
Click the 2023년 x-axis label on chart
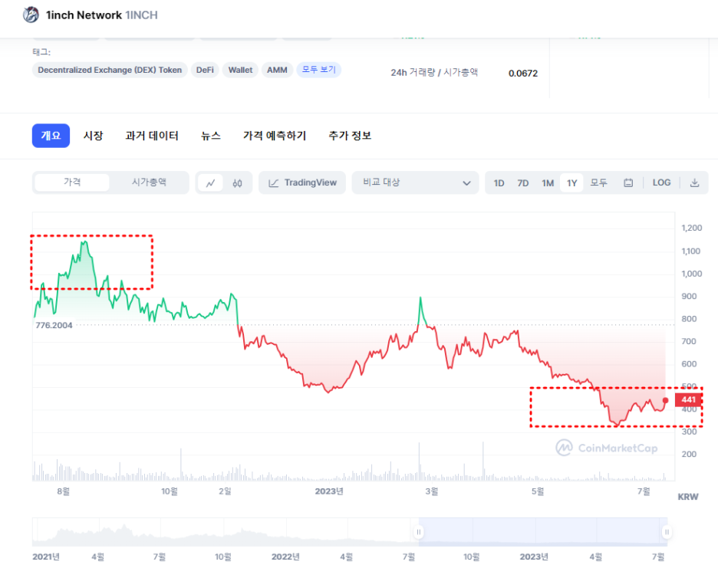pos(329,491)
